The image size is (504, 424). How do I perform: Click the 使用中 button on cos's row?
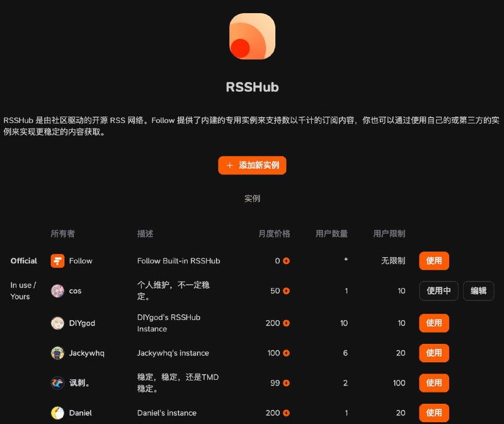(438, 291)
